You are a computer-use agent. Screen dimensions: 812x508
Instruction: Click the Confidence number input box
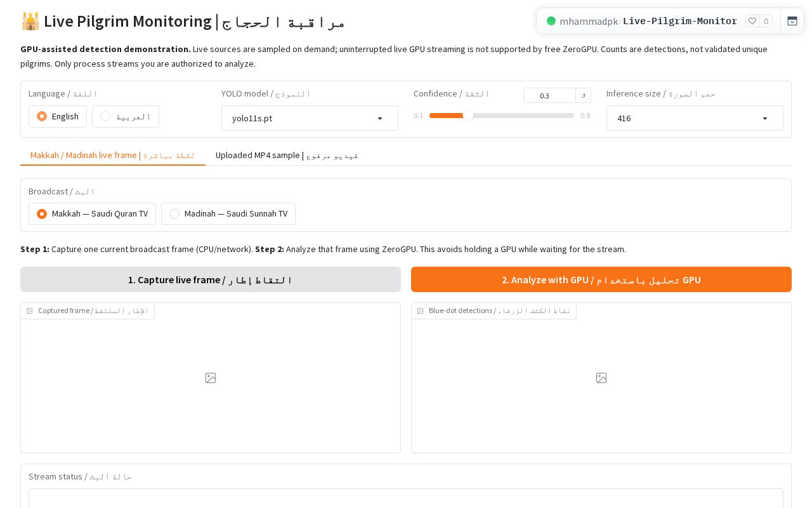[549, 95]
